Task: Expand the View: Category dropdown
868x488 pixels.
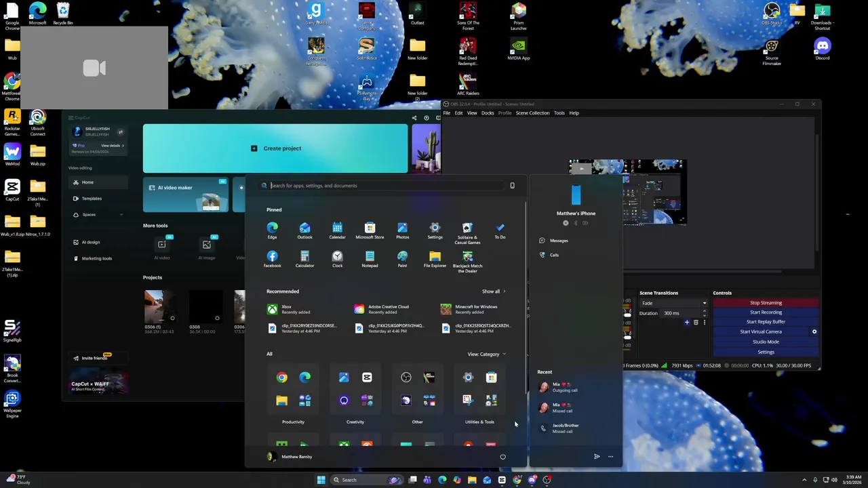Action: pyautogui.click(x=486, y=354)
